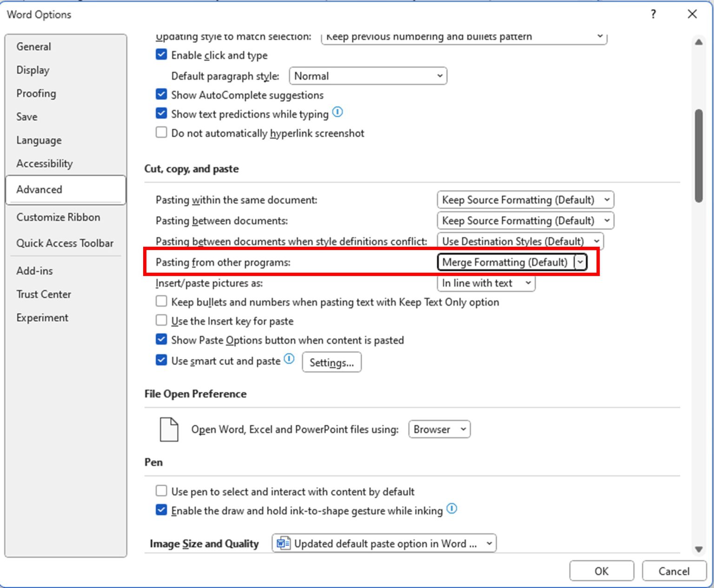Click the Word icon beside Image Size and Quality
This screenshot has height=588, width=714.
(283, 543)
